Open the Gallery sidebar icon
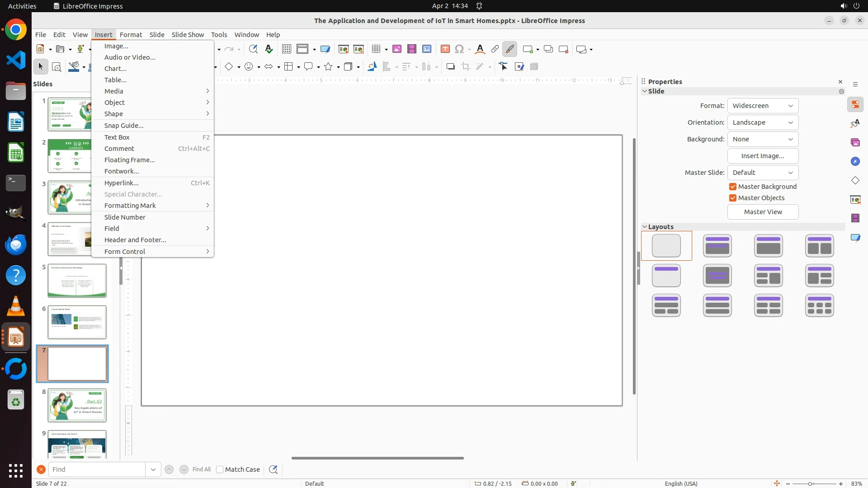 click(x=855, y=143)
